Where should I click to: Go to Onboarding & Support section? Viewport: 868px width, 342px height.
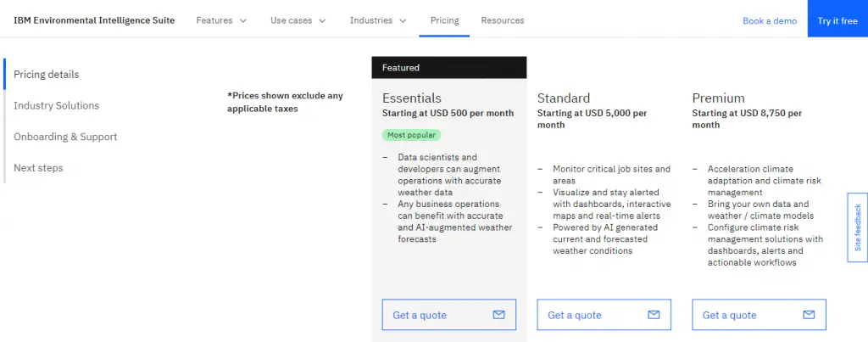click(65, 137)
